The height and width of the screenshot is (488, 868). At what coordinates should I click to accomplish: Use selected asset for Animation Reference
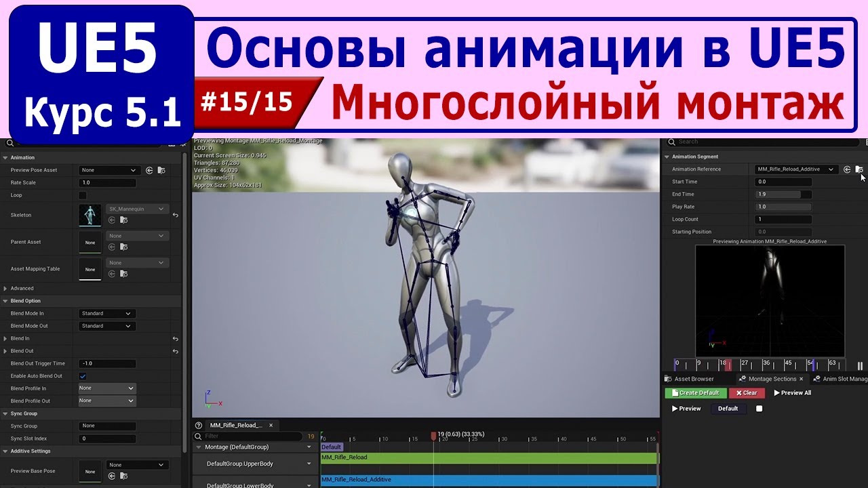[847, 169]
